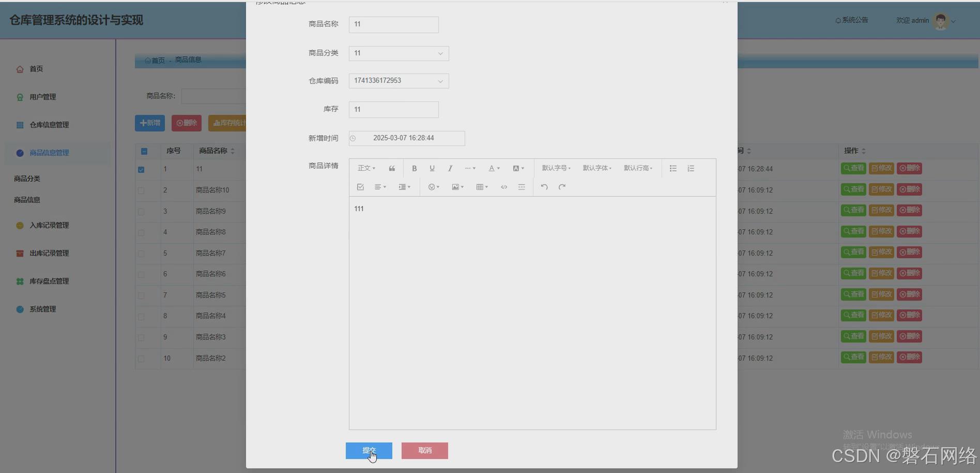This screenshot has height=473, width=980.
Task: Go to 首页 via breadcrumb
Action: (x=155, y=60)
